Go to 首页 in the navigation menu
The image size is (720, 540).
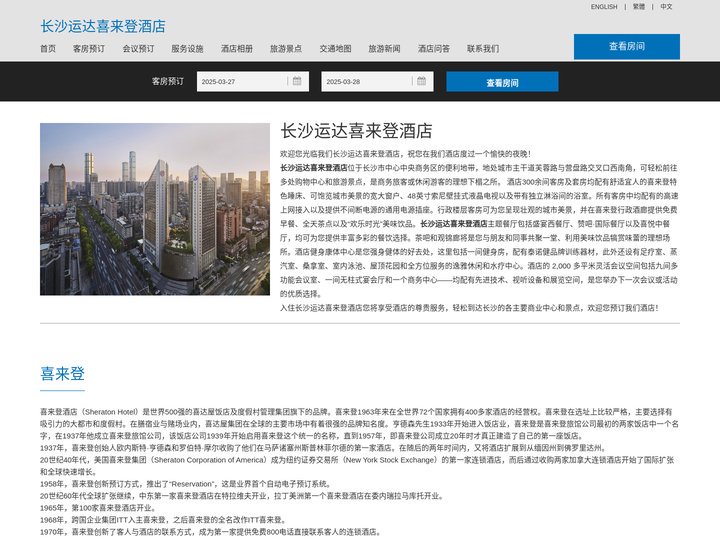coord(48,49)
